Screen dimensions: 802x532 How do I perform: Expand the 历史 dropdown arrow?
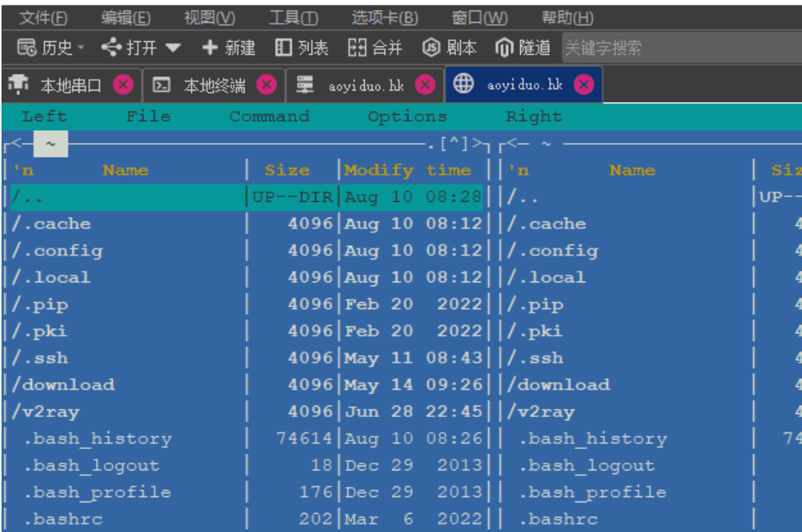tap(81, 48)
